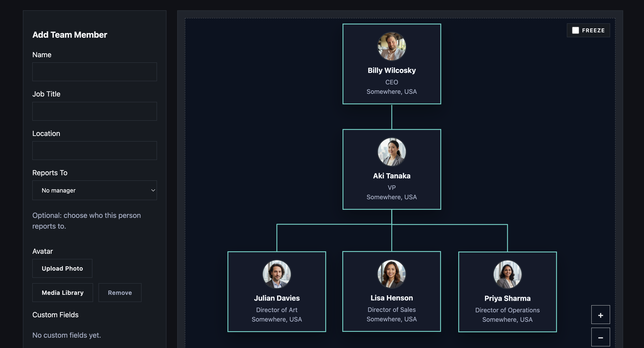Click the Location input field
The image size is (644, 348).
click(94, 150)
